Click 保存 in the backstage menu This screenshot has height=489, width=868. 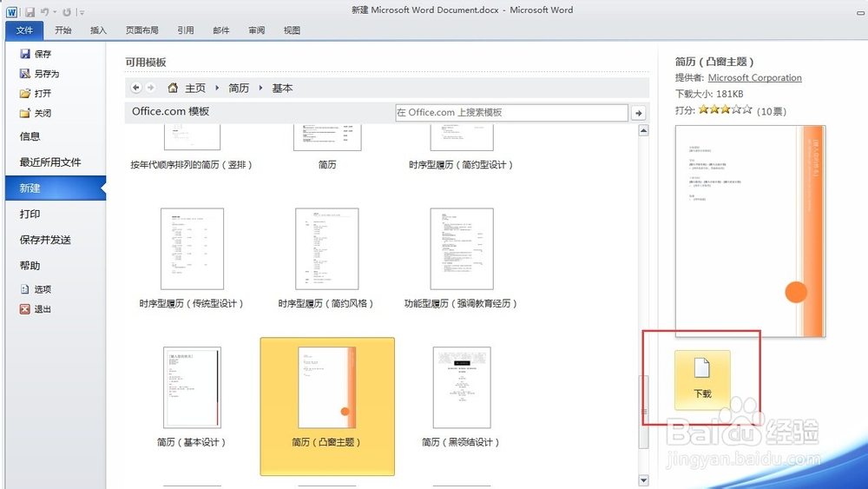[36, 54]
